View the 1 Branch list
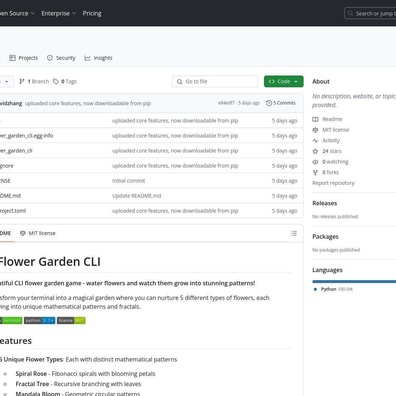This screenshot has width=396, height=396. point(34,81)
